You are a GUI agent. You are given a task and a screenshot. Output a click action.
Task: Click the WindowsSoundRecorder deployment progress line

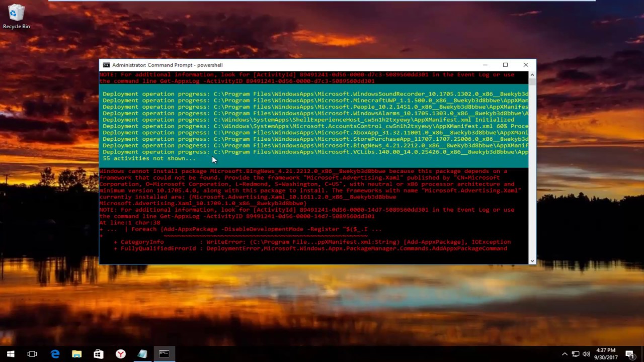[x=315, y=94]
